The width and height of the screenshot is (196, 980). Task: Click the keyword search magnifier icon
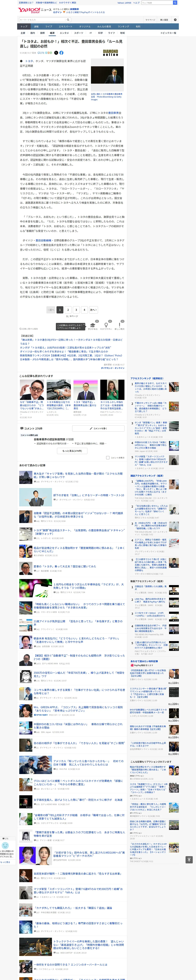click(68, 20)
